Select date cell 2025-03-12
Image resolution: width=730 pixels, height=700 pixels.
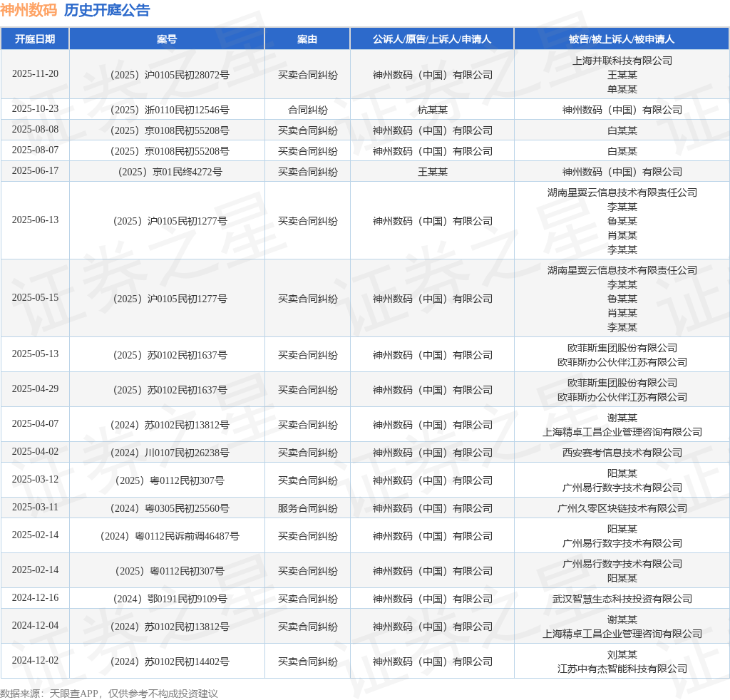click(x=36, y=479)
